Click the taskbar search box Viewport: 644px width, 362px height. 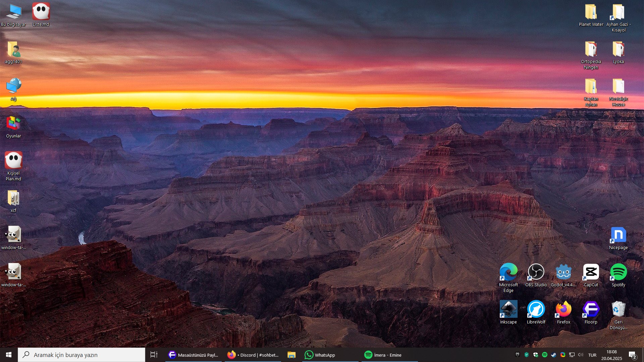(82, 355)
